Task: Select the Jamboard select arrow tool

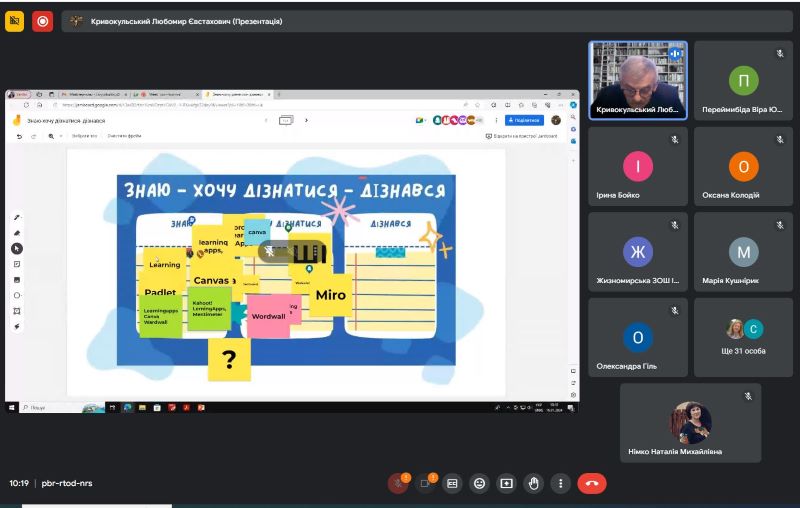Action: [17, 248]
